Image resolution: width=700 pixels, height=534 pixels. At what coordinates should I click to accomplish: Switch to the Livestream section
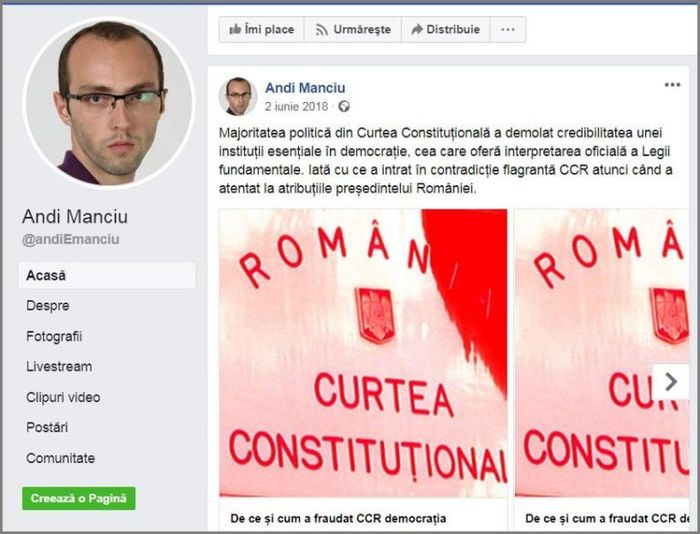click(x=59, y=367)
